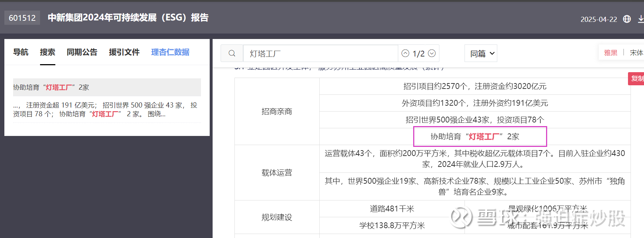This screenshot has width=644, height=238.
Task: Select the 宋体 font option
Action: [637, 53]
